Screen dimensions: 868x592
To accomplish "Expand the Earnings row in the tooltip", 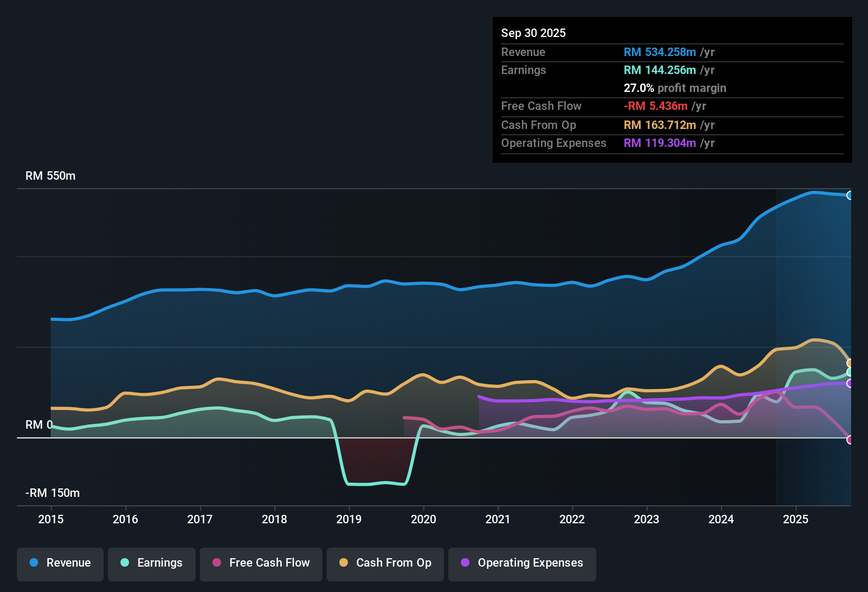I will pos(608,70).
